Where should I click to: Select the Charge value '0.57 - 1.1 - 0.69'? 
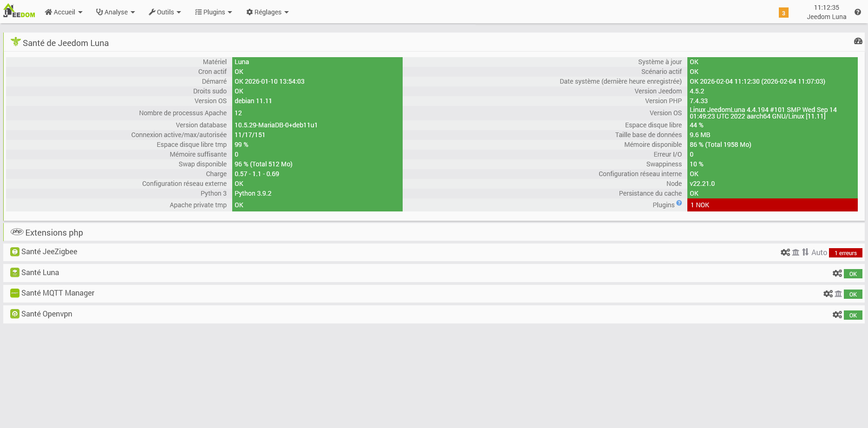coord(257,174)
